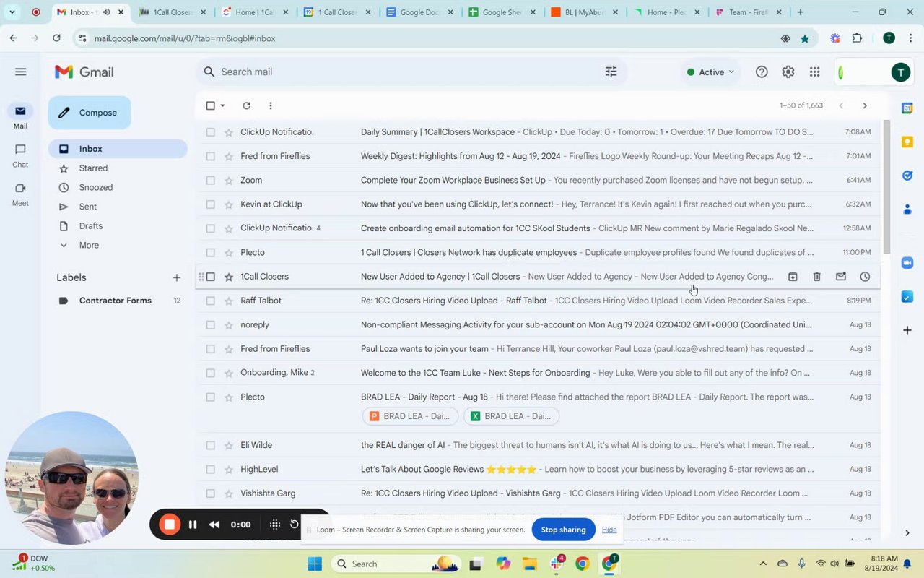The width and height of the screenshot is (924, 578).
Task: Open the Gmail settings gear
Action: [788, 72]
